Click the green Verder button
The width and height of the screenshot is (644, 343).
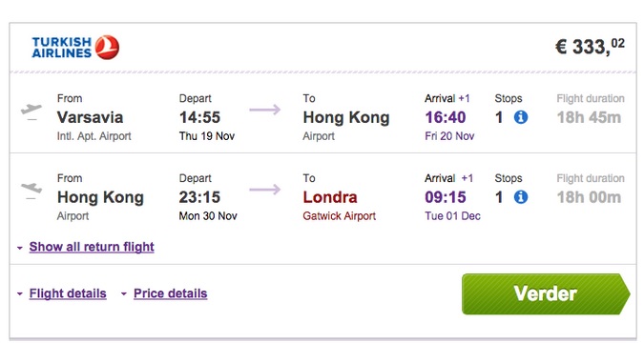click(546, 294)
